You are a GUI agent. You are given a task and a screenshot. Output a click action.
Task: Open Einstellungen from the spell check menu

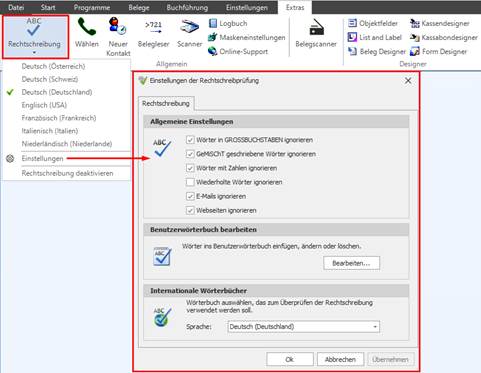[42, 159]
